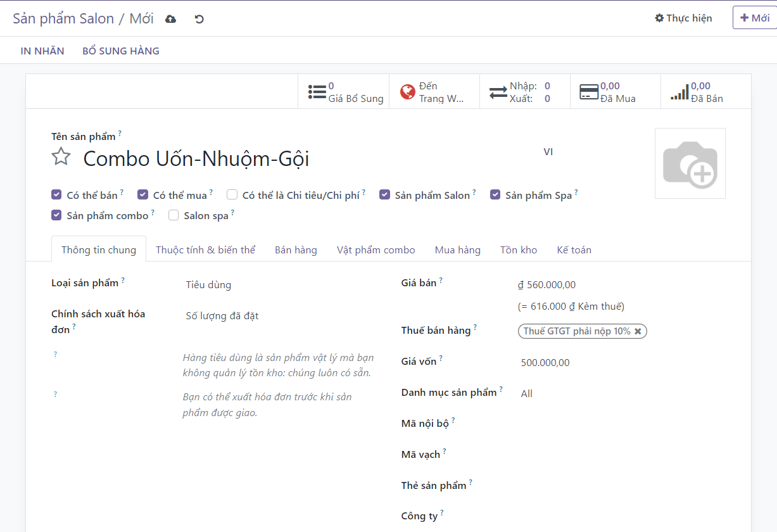Click the discard changes undo icon
This screenshot has height=532, width=777.
click(x=199, y=19)
